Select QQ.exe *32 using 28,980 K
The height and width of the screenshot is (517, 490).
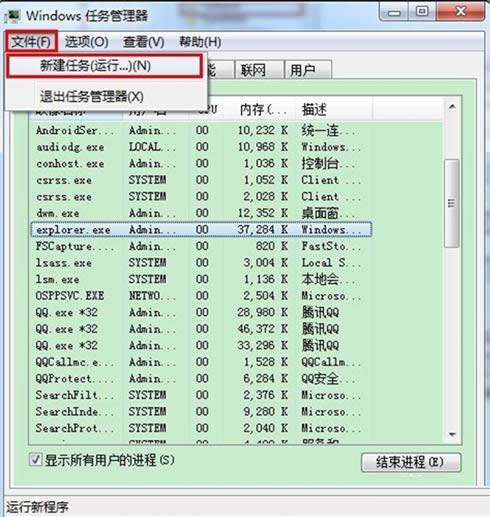201,312
